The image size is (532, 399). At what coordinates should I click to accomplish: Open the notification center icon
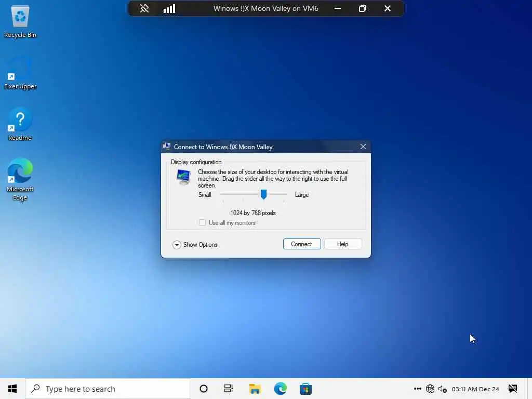click(513, 389)
